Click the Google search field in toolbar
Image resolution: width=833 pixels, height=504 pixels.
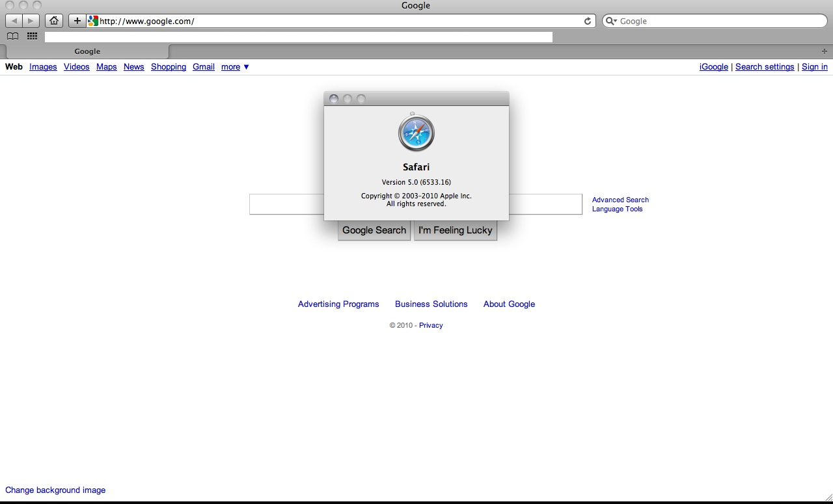(x=715, y=21)
